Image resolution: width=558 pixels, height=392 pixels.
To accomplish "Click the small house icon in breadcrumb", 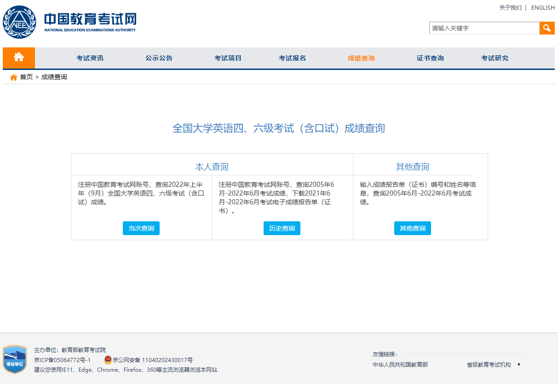I will pos(13,77).
